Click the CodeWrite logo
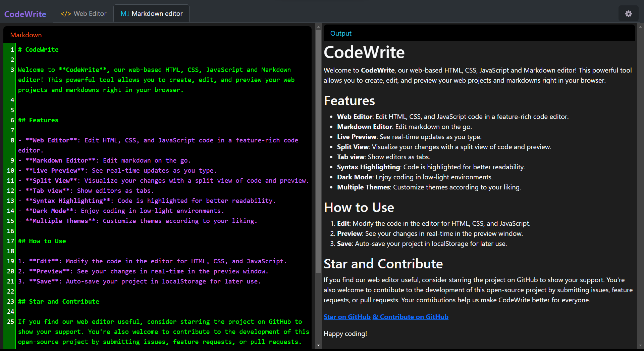644x351 pixels. point(25,14)
